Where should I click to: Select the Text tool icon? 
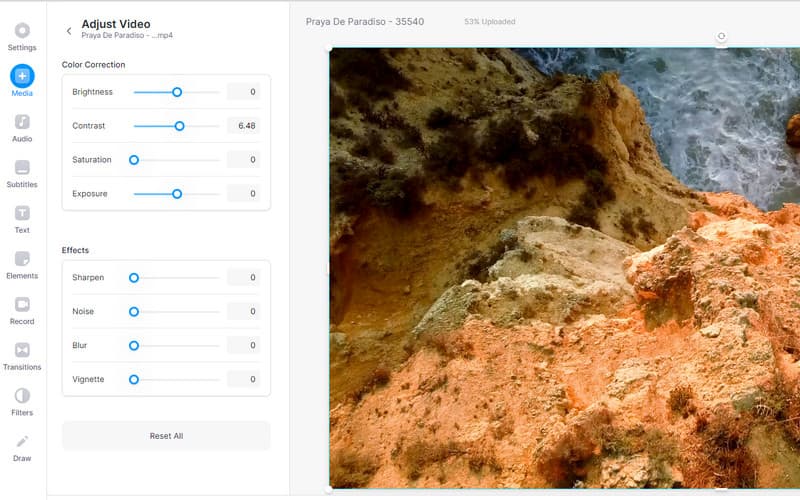click(x=22, y=213)
